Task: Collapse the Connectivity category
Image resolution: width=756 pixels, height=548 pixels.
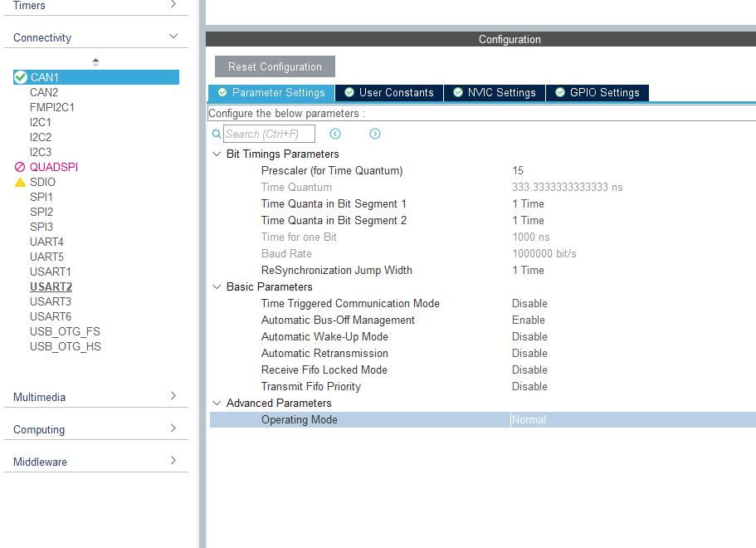Action: click(173, 37)
